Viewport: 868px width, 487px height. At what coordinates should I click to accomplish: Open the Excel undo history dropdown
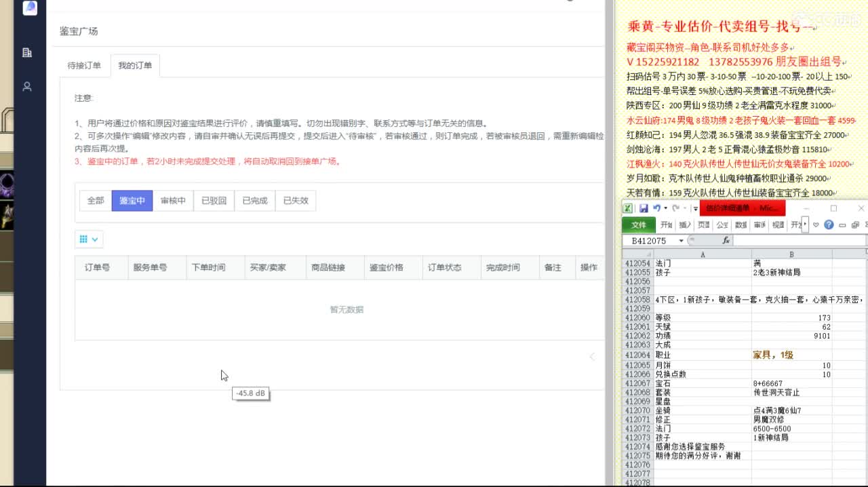[x=665, y=208]
